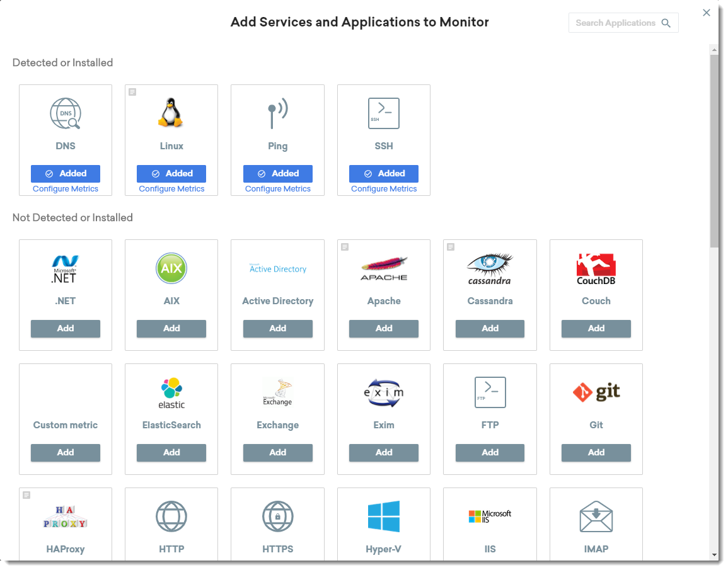The height and width of the screenshot is (570, 728).
Task: Close the Add Services dialog
Action: click(x=706, y=13)
